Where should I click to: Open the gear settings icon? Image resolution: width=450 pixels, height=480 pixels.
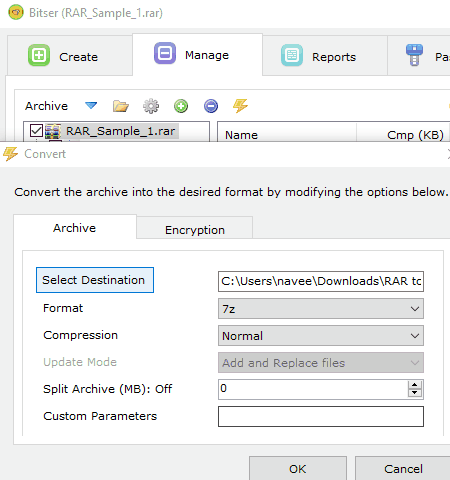(151, 106)
